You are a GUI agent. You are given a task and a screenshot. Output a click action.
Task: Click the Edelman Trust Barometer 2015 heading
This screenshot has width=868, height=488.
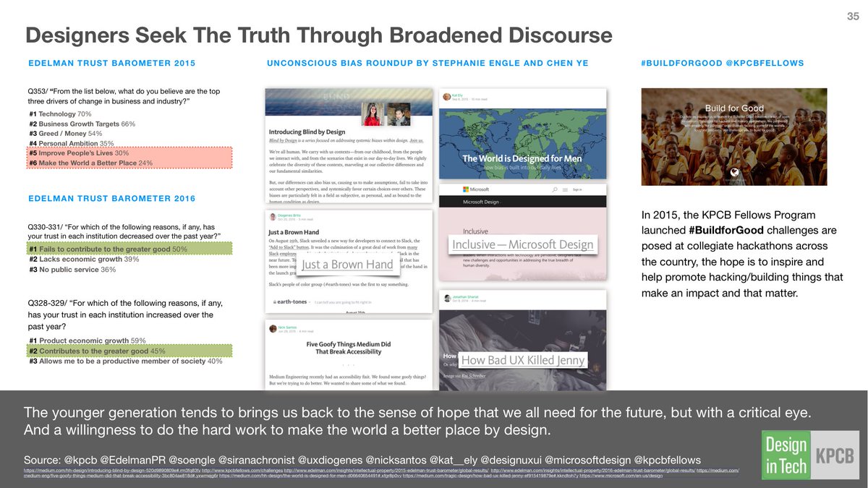coord(111,64)
